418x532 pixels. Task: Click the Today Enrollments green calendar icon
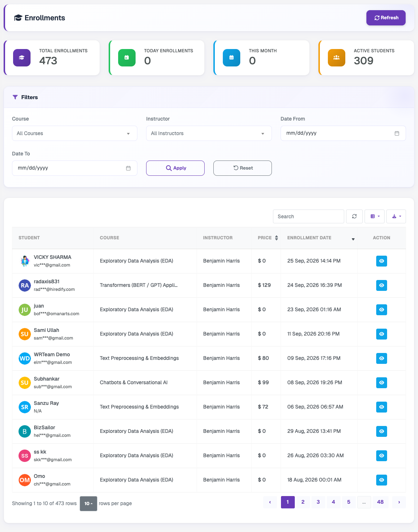127,58
